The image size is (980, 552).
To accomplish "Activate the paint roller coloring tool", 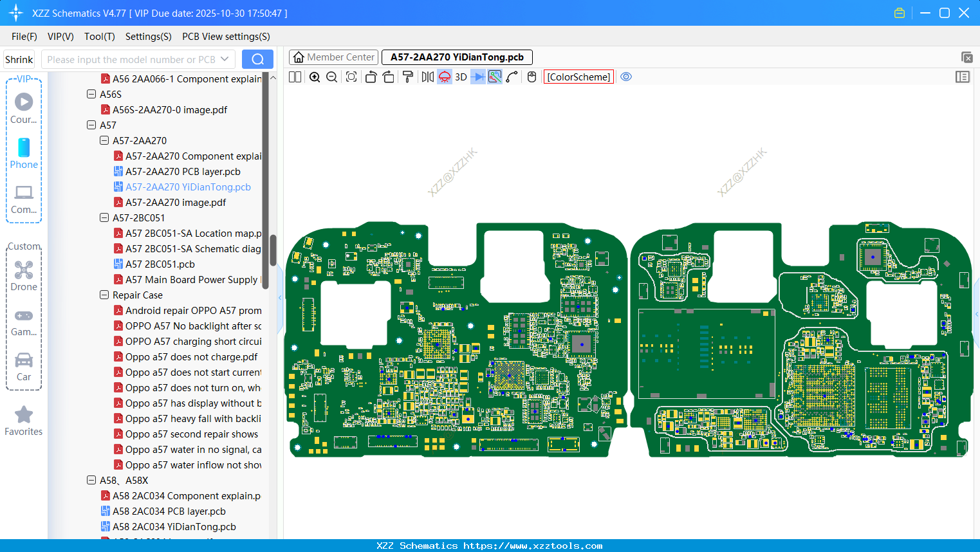I will (407, 77).
